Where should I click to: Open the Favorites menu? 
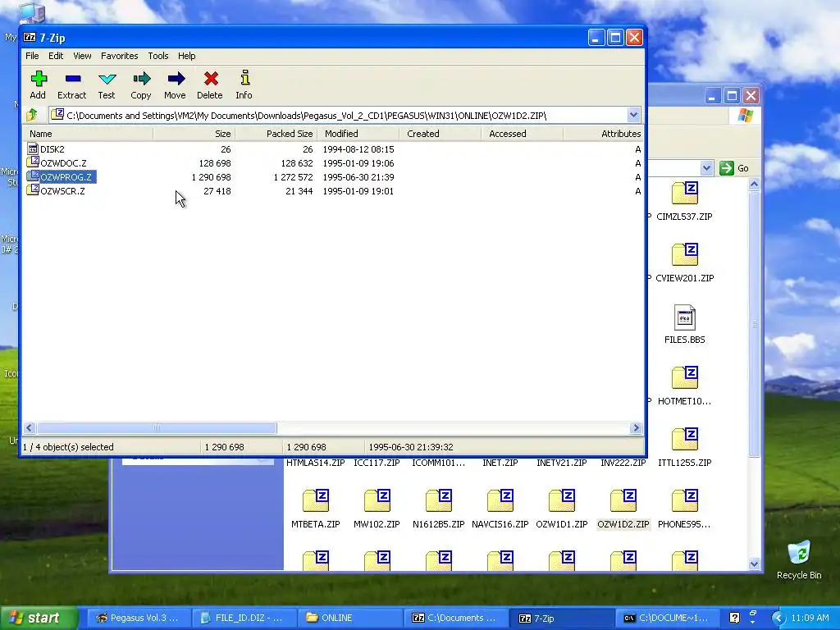[x=120, y=56]
